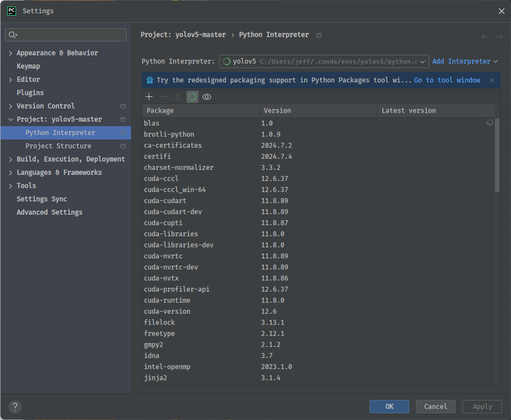This screenshot has width=511, height=420.
Task: Toggle the Conda package manager icon
Action: pos(192,96)
